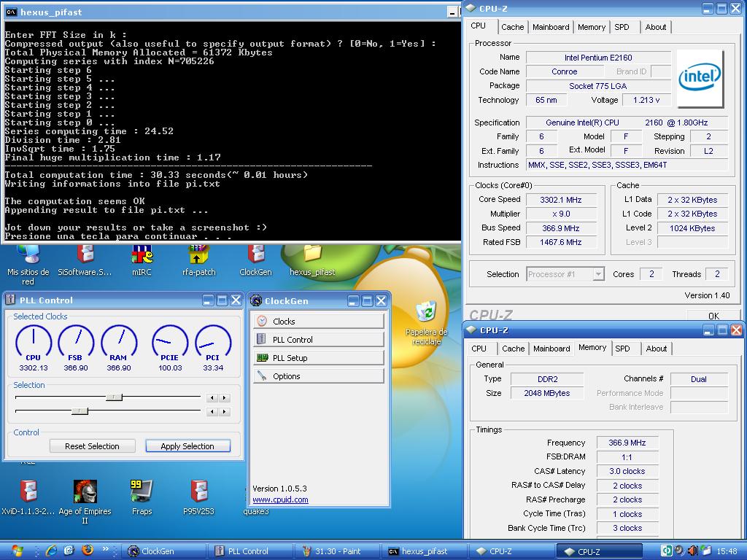
Task: Expand quick launch chevron in taskbar
Action: [x=105, y=548]
